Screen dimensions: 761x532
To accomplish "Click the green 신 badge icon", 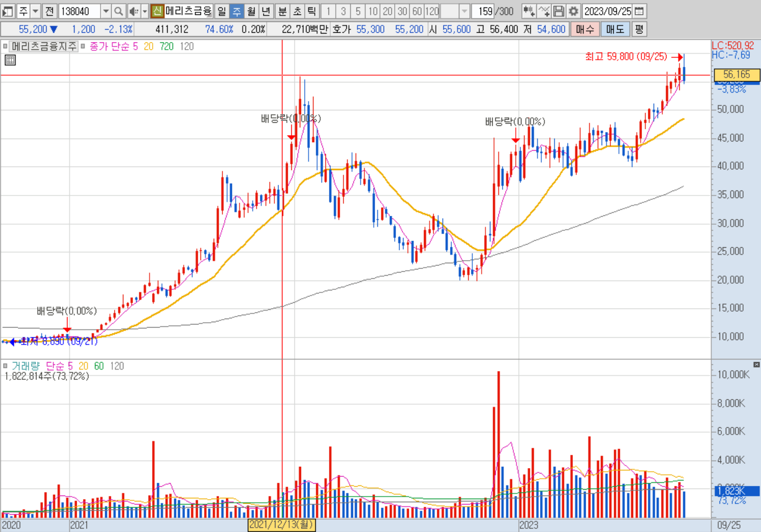I will [x=157, y=11].
